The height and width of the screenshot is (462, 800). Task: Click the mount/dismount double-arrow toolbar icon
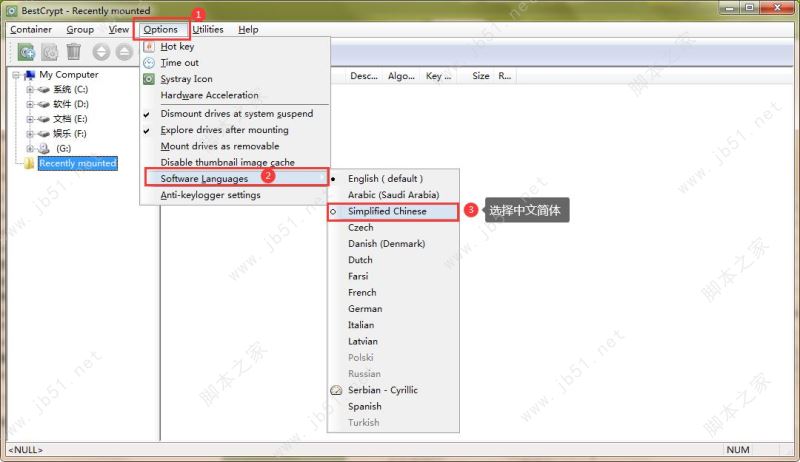(101, 52)
